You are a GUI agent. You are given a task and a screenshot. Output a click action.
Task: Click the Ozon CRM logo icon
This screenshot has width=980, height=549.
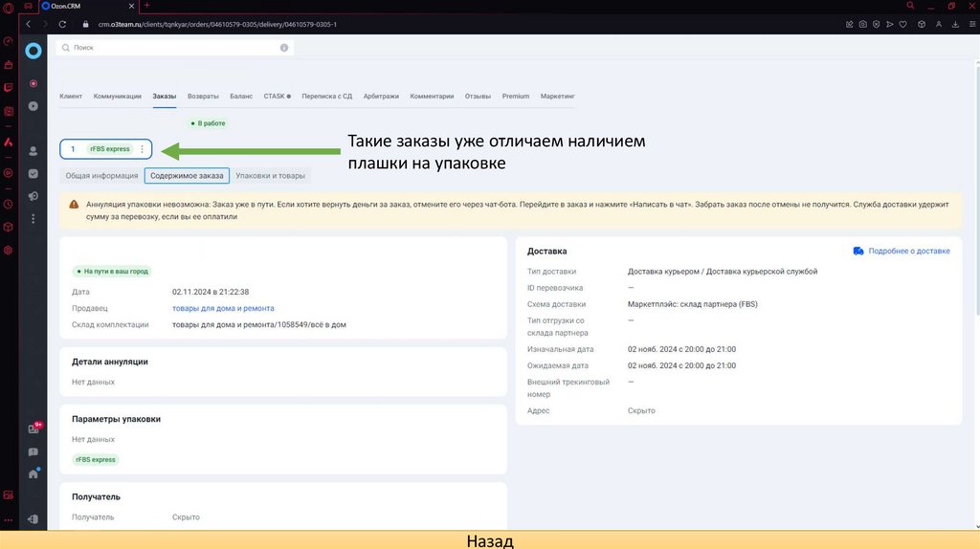[33, 51]
